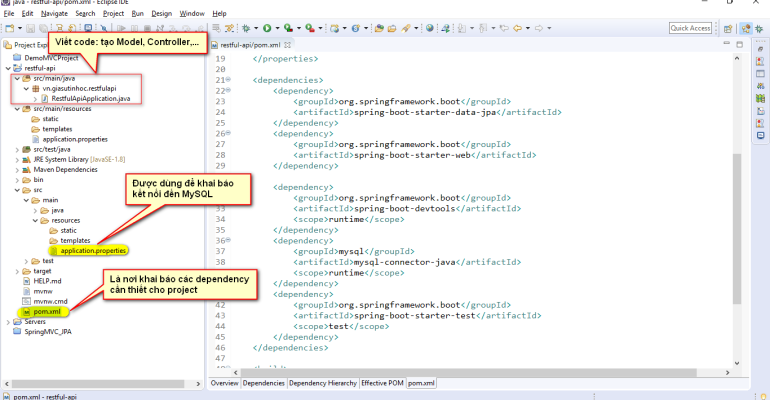Screen dimensions: 770x400
Task: Click the yellow Back navigation arrow
Action: tap(518, 28)
